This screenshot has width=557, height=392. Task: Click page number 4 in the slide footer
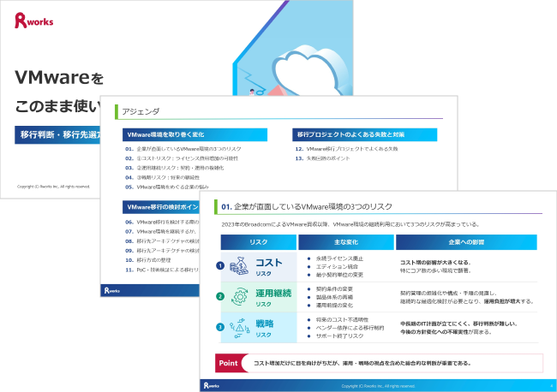click(x=551, y=386)
